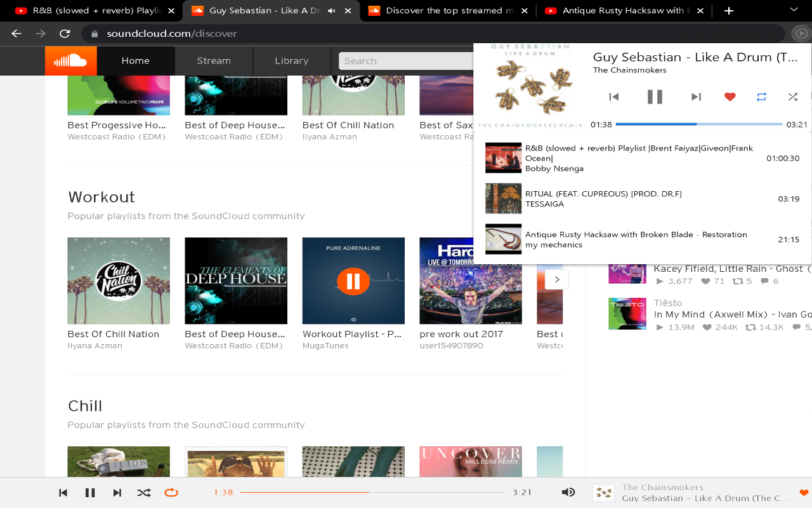Viewport: 812px width, 508px height.
Task: Open Tiësto artist link in sidebar
Action: pos(668,303)
